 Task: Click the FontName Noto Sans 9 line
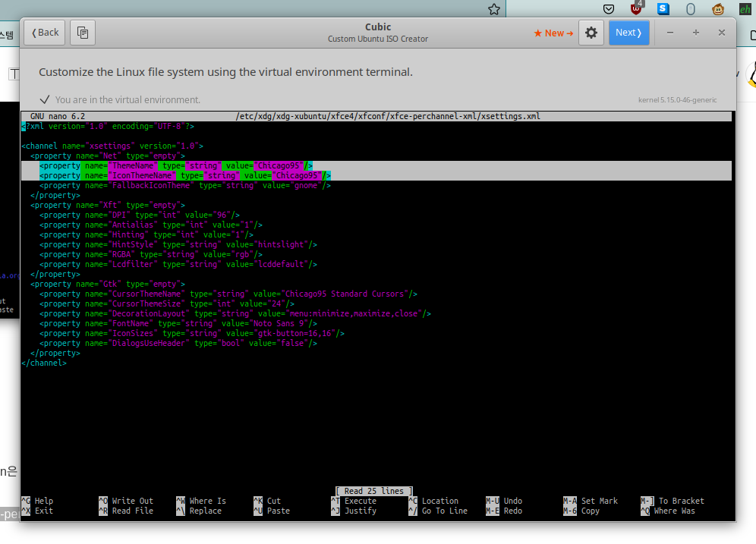pos(178,324)
